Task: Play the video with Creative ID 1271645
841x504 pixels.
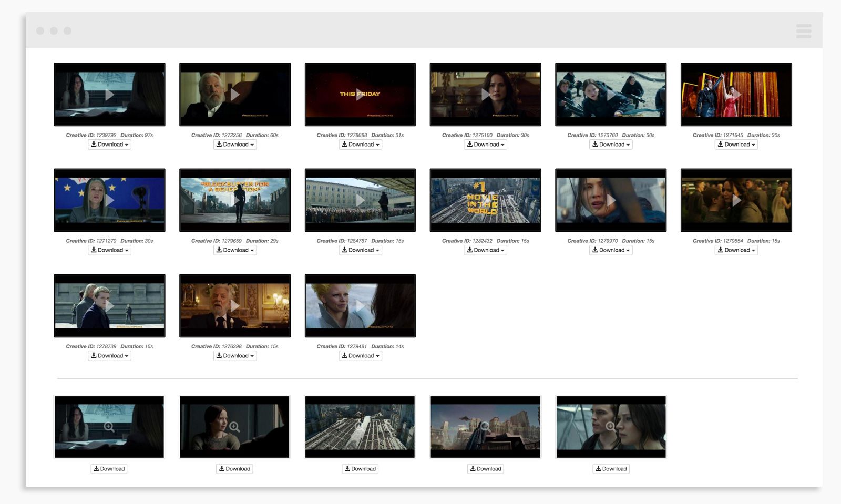Action: (736, 95)
